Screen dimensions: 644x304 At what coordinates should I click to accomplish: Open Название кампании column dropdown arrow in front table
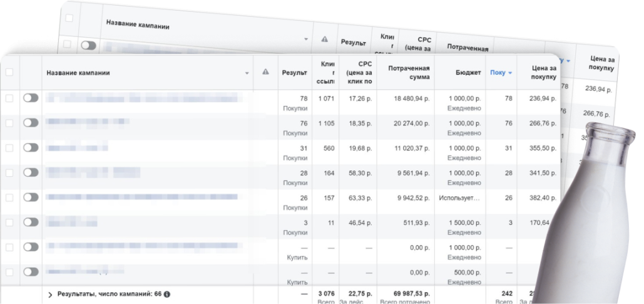point(247,73)
